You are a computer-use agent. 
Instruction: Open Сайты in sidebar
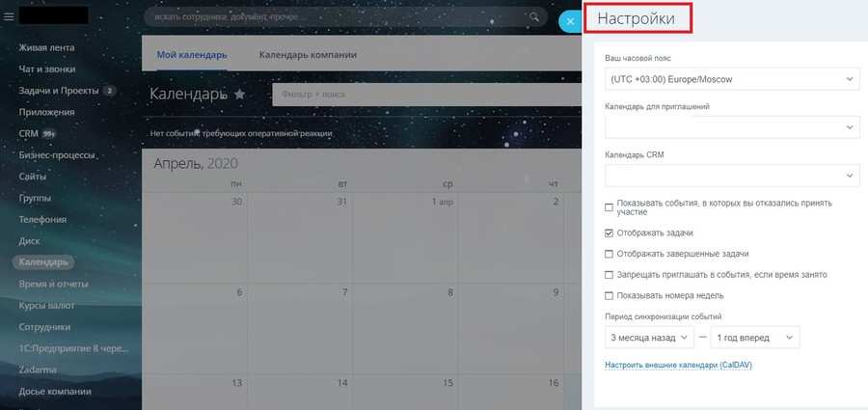tap(32, 177)
